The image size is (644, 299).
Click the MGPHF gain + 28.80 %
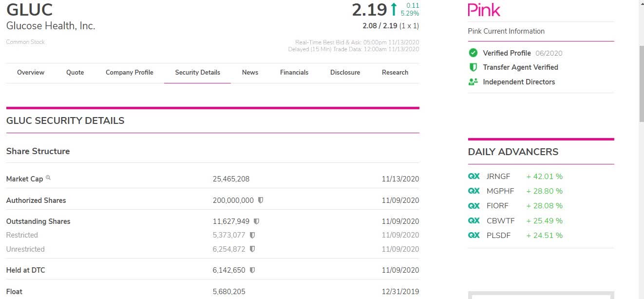[545, 191]
